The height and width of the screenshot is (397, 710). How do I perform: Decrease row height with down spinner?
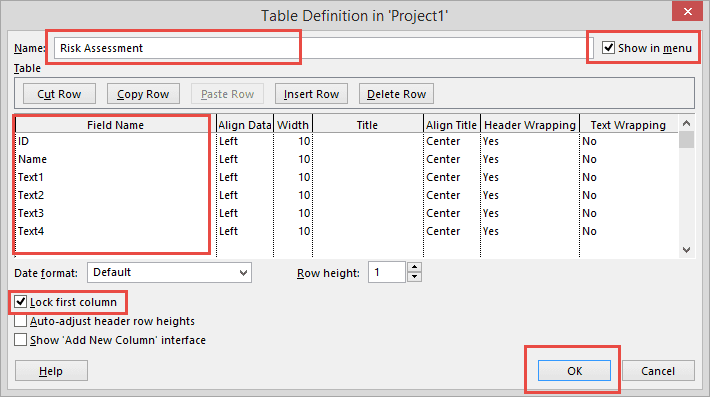click(x=414, y=277)
